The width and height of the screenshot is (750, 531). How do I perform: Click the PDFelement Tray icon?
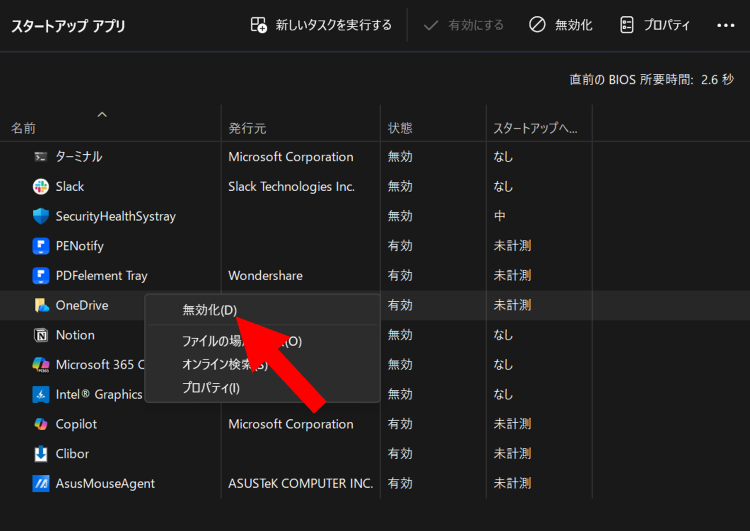coord(41,275)
